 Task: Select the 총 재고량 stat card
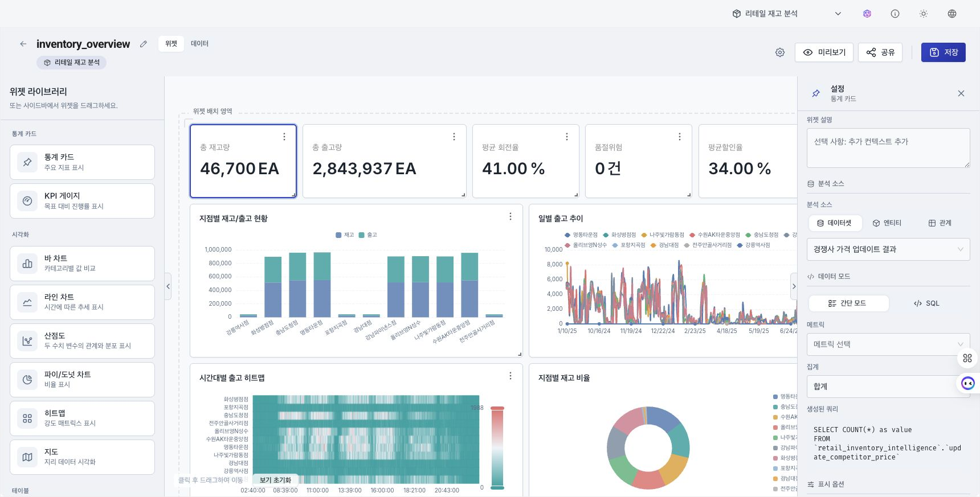coord(243,161)
